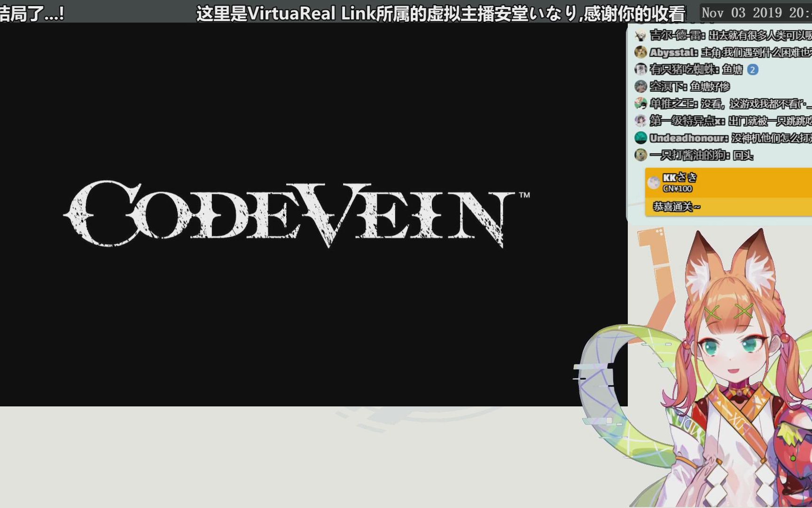This screenshot has width=812, height=508.
Task: Click the CODE VEIN logo in the game view
Action: click(297, 214)
